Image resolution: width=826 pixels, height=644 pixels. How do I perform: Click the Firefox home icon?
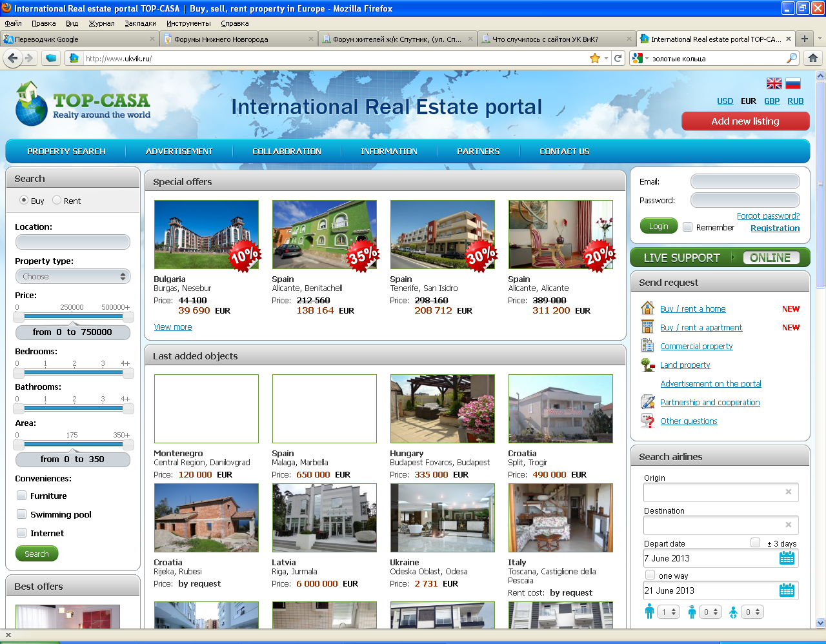(x=812, y=58)
